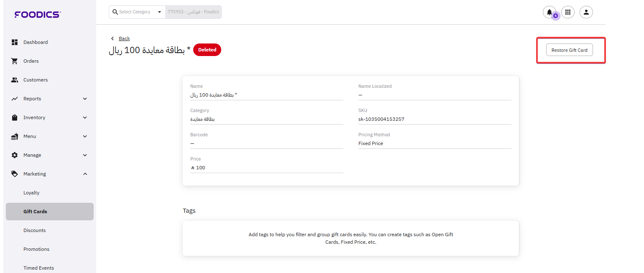
Task: Expand the Manage sidebar menu
Action: [x=49, y=155]
